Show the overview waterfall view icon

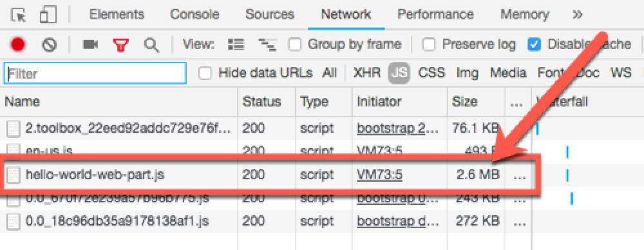tap(267, 44)
